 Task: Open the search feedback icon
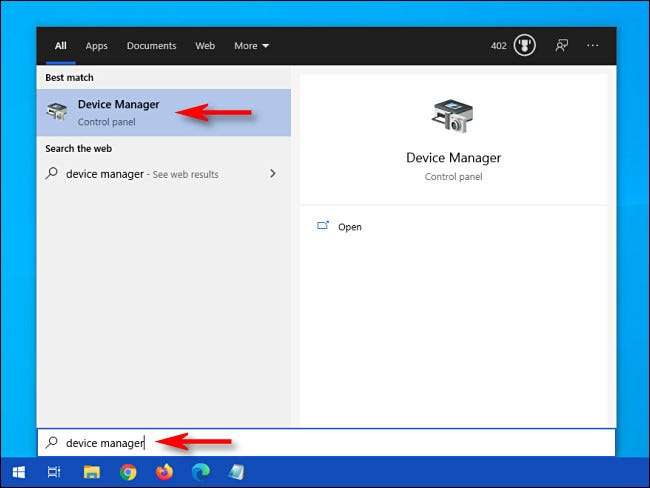[x=562, y=45]
